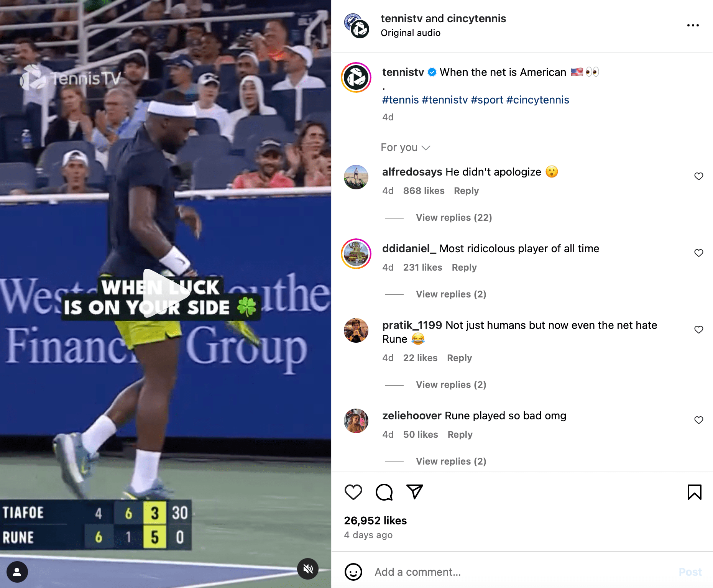Open the 26,952 likes list
The image size is (713, 588).
point(375,521)
